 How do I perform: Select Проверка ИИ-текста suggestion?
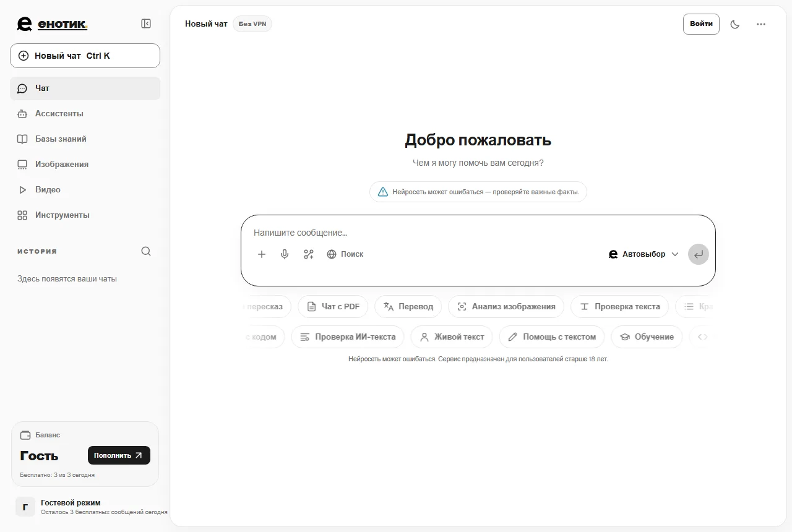coord(348,337)
